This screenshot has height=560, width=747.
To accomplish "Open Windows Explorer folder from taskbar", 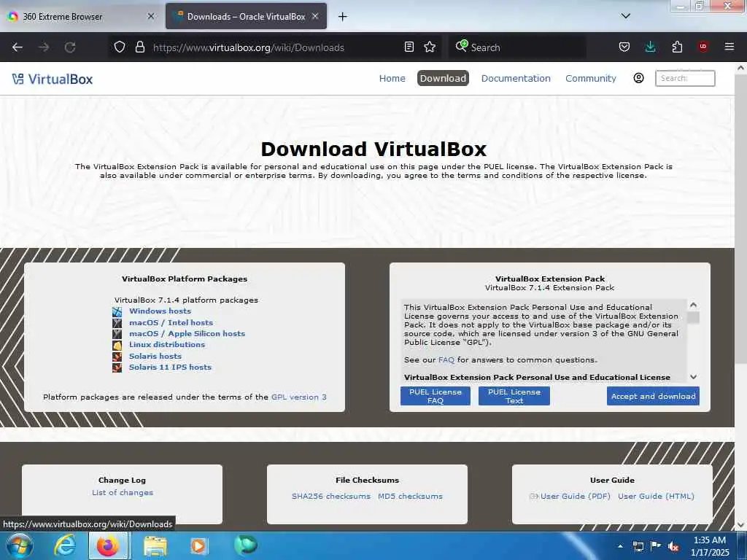I will tap(155, 545).
